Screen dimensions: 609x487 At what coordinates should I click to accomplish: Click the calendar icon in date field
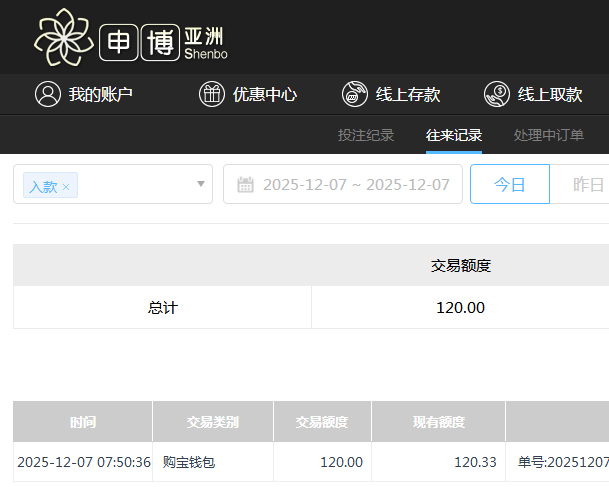tap(245, 184)
